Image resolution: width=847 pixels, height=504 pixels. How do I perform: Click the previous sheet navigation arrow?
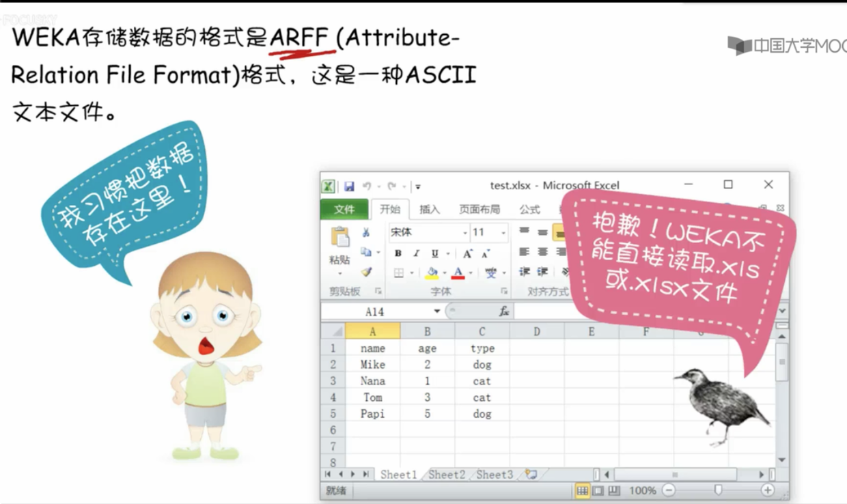pos(341,474)
